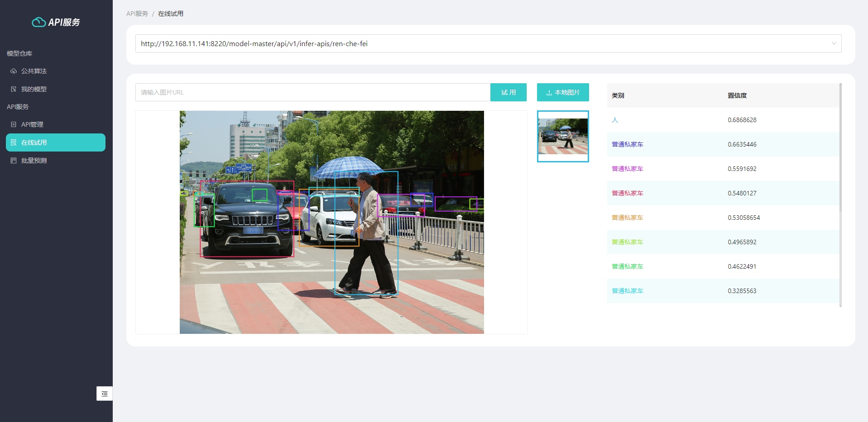Click confidence value 0.4622491
Screen dimensions: 868x422
point(742,266)
